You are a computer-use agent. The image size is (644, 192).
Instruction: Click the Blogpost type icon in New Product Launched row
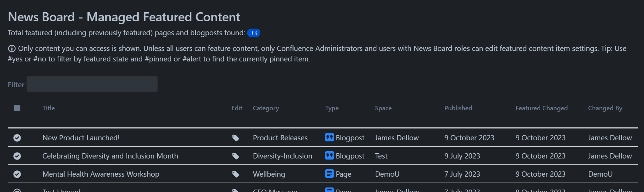coord(329,138)
